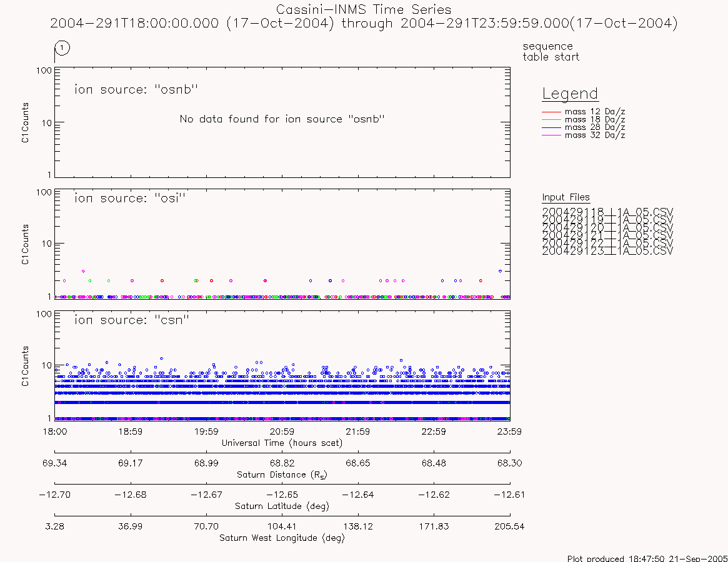This screenshot has width=728, height=562.
Task: Click the '104.41' west longitude value
Action: (282, 527)
